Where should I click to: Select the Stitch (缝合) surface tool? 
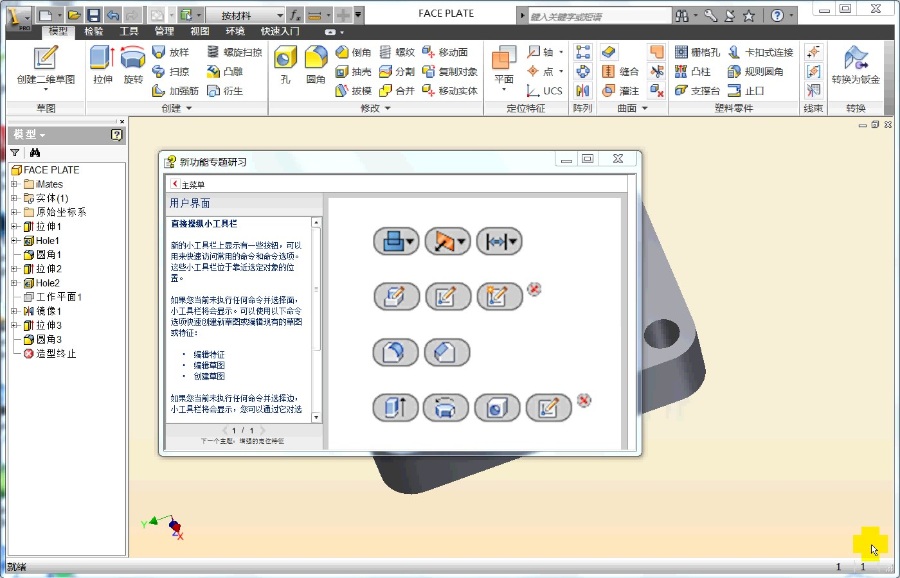pos(620,71)
